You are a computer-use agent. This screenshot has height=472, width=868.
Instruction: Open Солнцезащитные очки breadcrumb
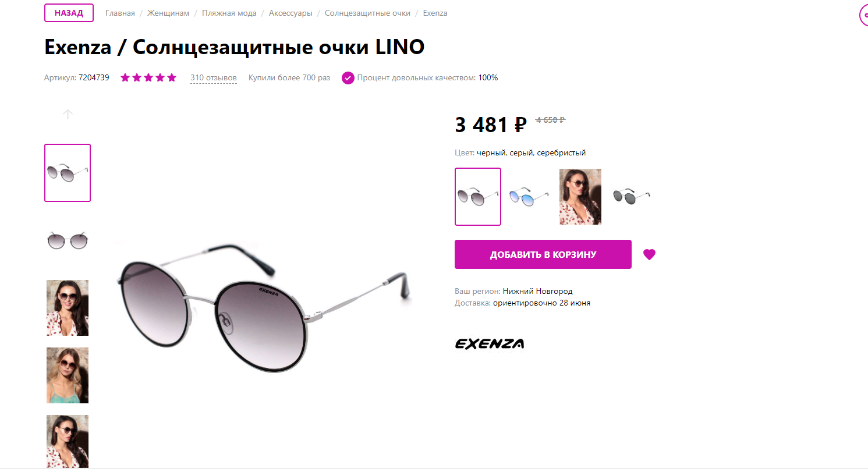click(x=367, y=13)
